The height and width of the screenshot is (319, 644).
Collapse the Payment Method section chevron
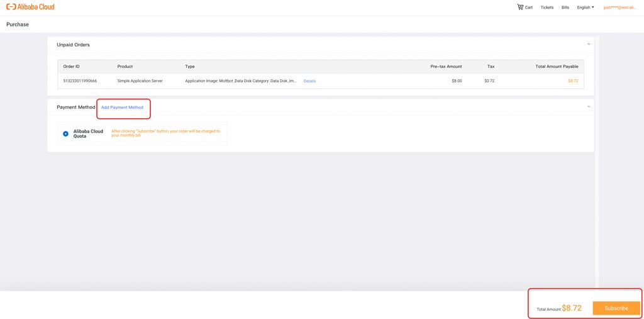[589, 106]
